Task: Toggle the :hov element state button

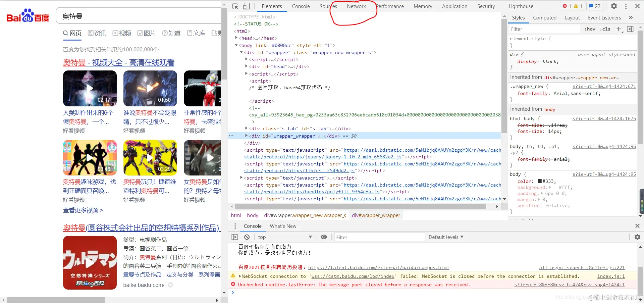Action: point(590,29)
